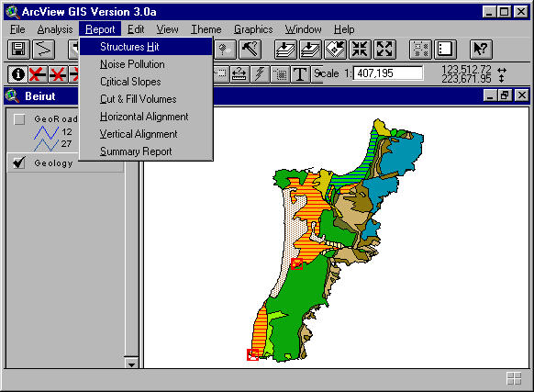Click the locate attribute icon beside hammer
534x392 pixels.
tap(225, 50)
